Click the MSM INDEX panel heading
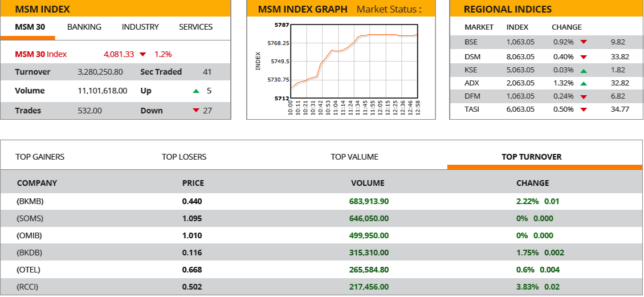 coord(42,10)
